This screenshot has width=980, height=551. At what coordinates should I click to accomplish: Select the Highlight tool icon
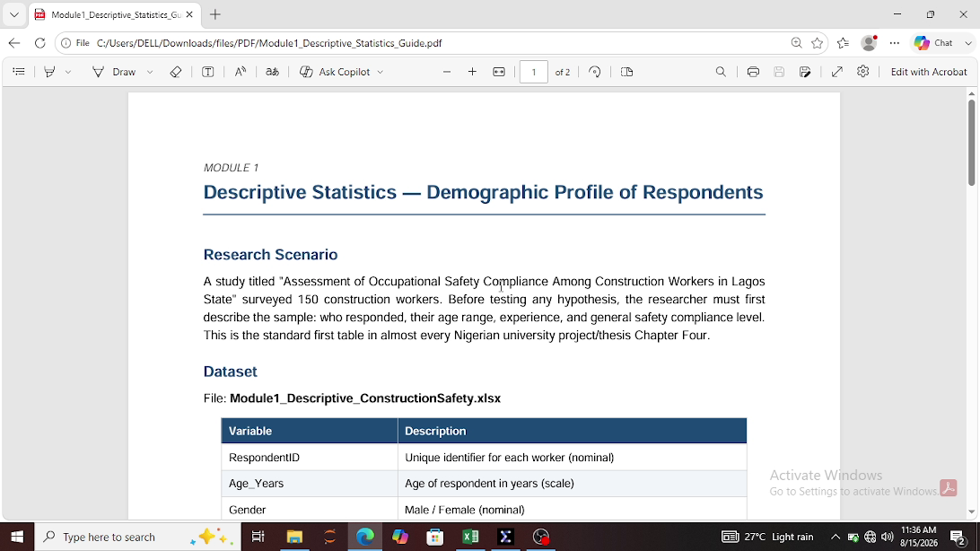pyautogui.click(x=49, y=72)
